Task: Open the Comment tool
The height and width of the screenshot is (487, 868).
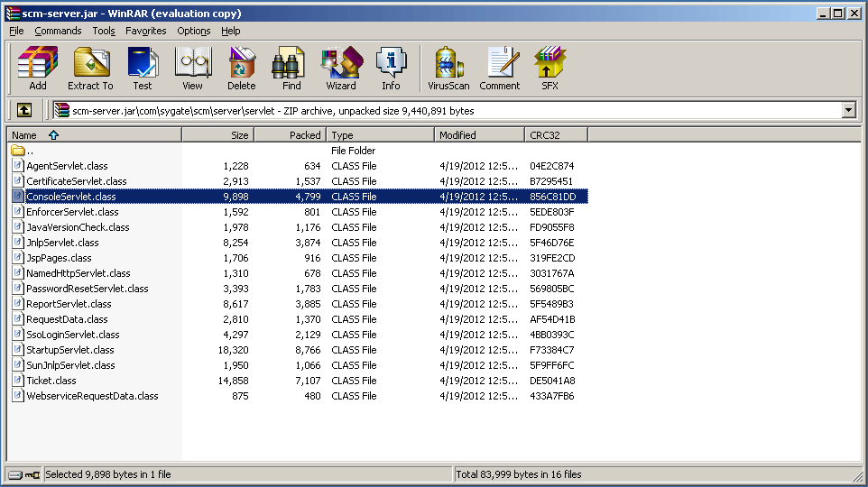Action: [499, 68]
